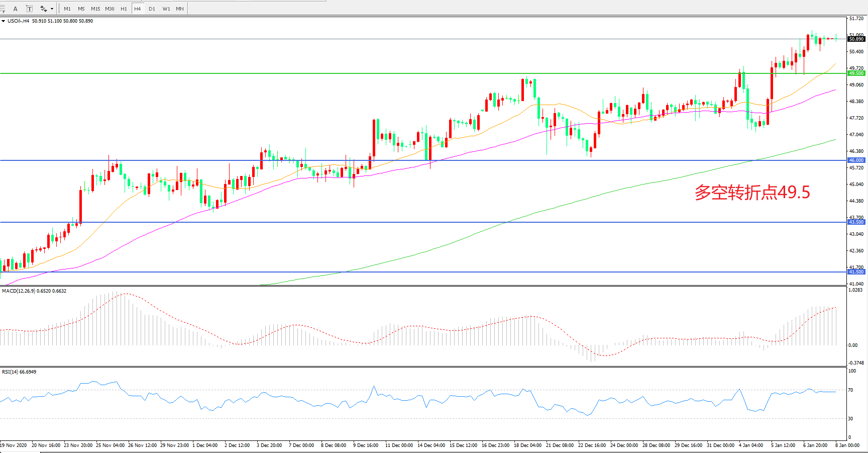Select the Text Label tool
The image size is (868, 453).
30,9
